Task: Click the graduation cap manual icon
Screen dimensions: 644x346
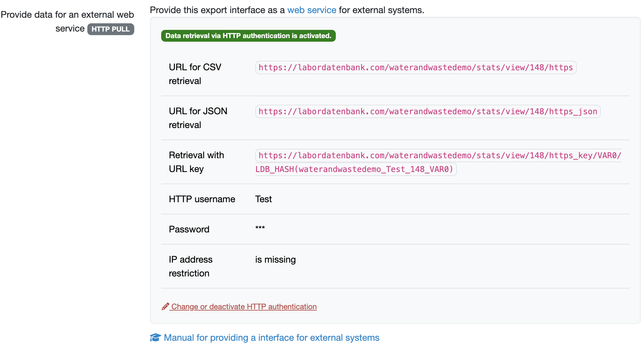Action: click(155, 337)
